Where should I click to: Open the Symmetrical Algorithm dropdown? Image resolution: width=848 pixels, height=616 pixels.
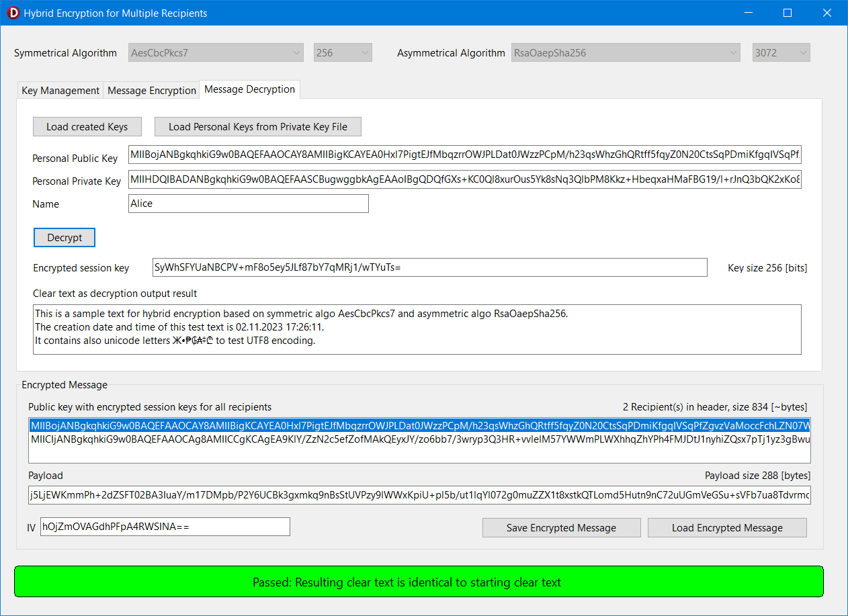pyautogui.click(x=216, y=53)
